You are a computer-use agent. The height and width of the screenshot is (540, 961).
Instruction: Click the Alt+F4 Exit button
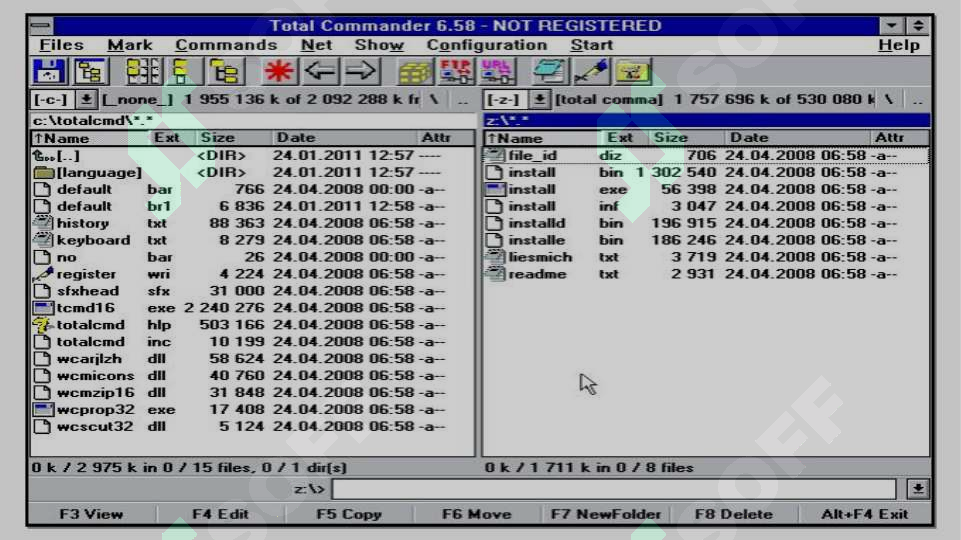[864, 514]
